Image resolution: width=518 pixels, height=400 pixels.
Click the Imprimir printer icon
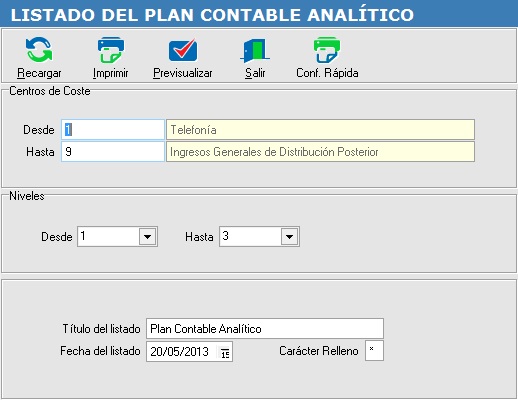click(111, 50)
